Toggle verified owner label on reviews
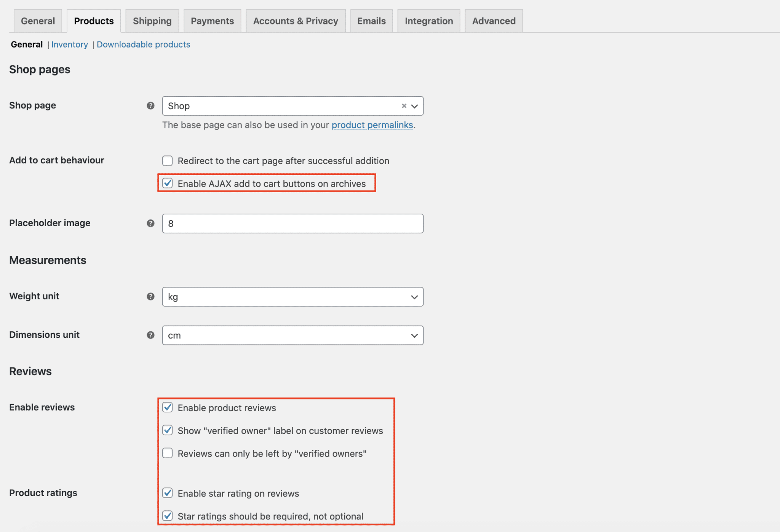780x532 pixels. [168, 430]
